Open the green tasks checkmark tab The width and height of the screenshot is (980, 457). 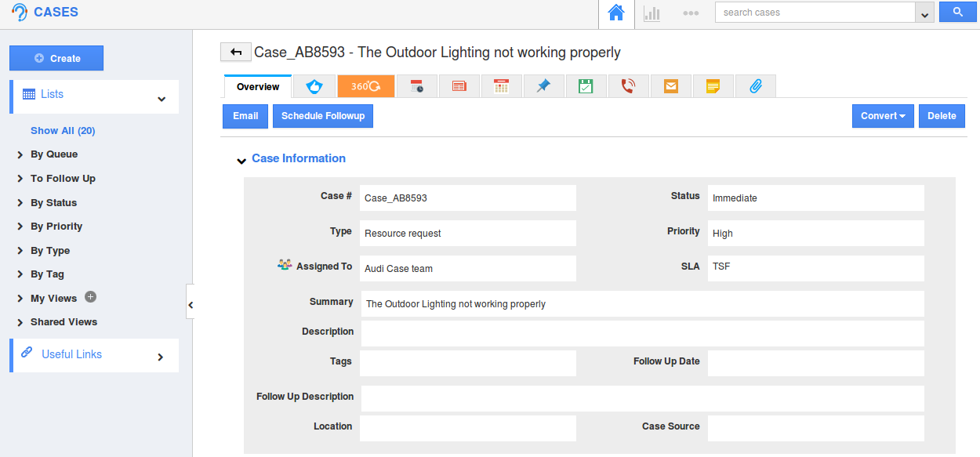(x=586, y=86)
